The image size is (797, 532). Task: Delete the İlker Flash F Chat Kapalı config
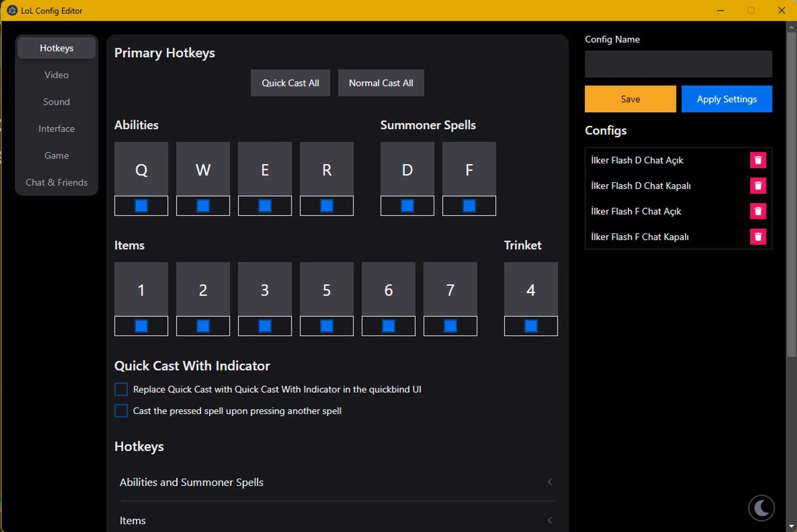(758, 237)
